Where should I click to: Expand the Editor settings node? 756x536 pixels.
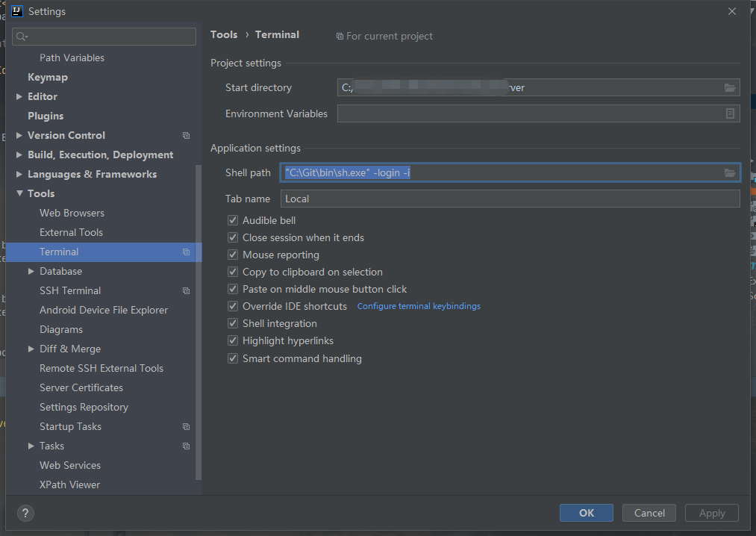coord(19,96)
